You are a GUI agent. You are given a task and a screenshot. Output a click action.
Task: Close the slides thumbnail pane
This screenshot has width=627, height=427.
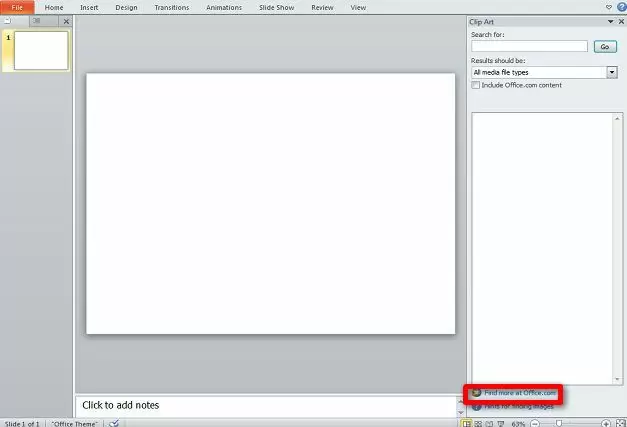66,21
